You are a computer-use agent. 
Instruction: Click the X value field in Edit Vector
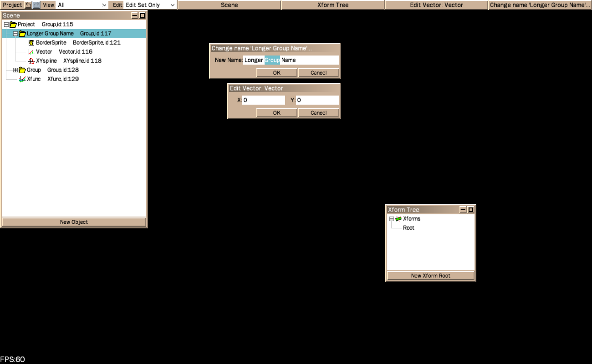(x=264, y=100)
